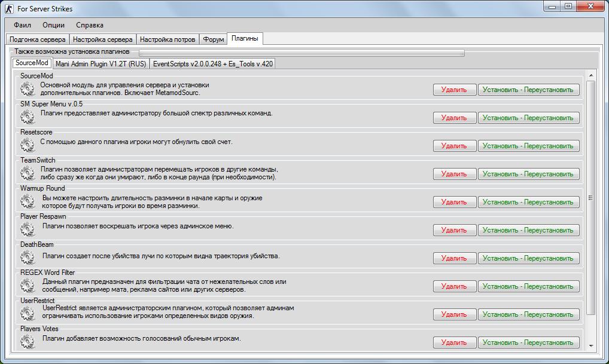The width and height of the screenshot is (609, 364).
Task: Click the DeathBeam description text
Action: point(161,256)
